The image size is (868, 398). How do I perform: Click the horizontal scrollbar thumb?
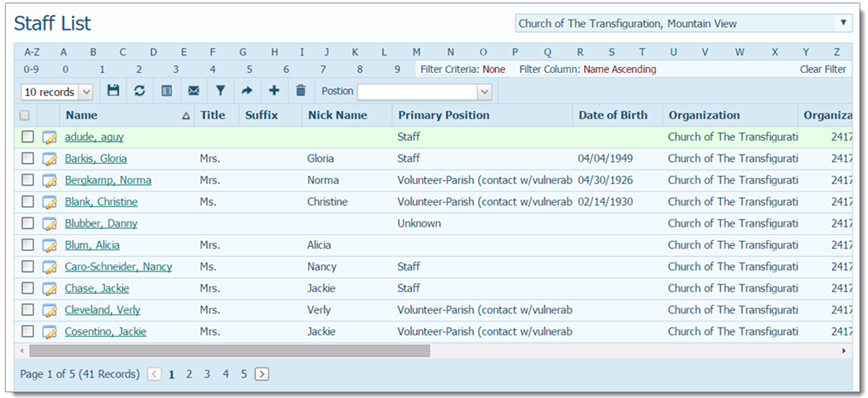(230, 351)
